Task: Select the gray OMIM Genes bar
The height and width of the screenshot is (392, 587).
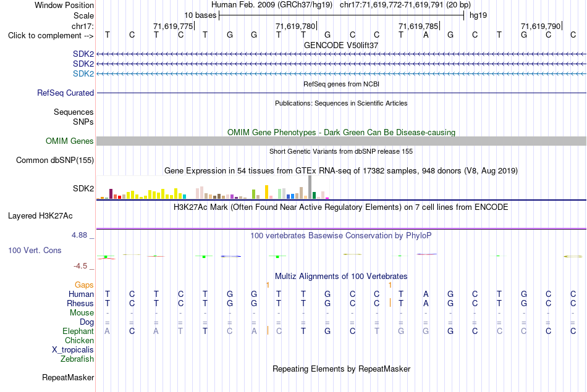Action: tap(341, 141)
